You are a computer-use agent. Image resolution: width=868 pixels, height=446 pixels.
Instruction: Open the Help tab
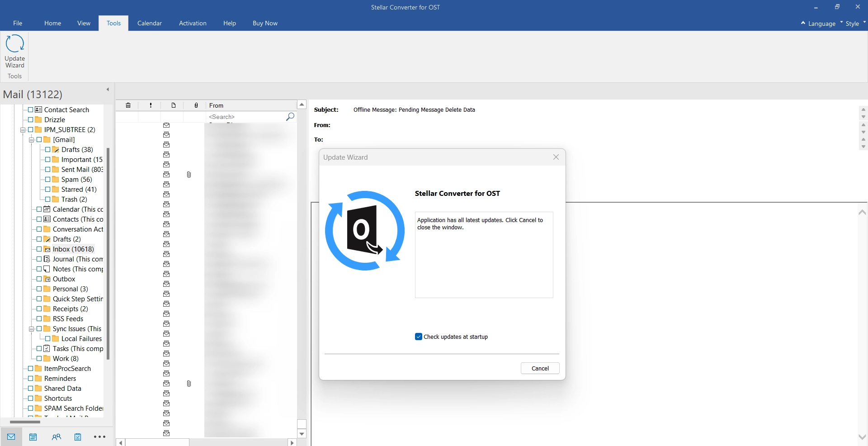[230, 23]
